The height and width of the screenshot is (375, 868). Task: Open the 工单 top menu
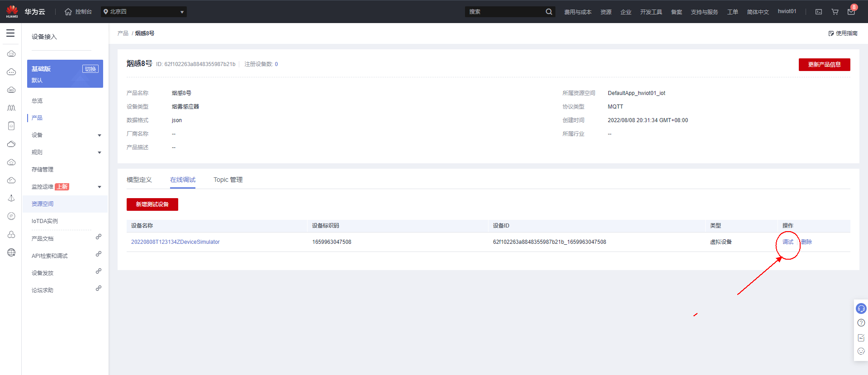732,12
